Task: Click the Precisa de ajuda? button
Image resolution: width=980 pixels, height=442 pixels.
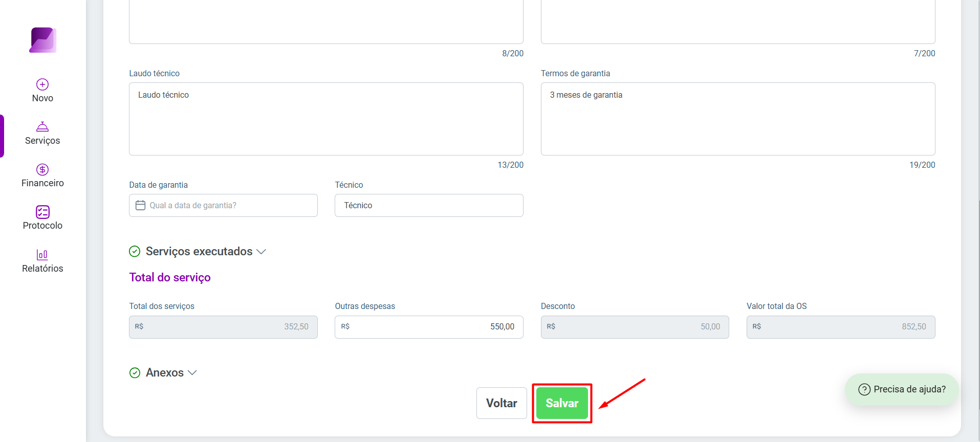Action: tap(902, 389)
